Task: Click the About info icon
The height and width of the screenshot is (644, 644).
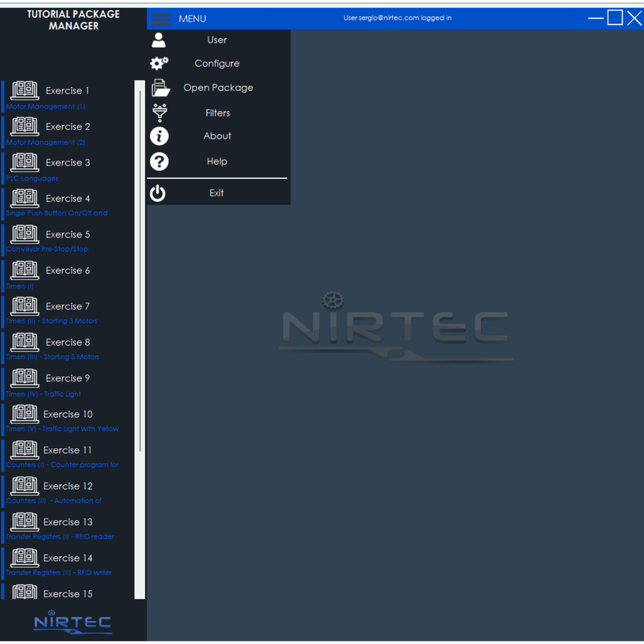Action: point(160,136)
